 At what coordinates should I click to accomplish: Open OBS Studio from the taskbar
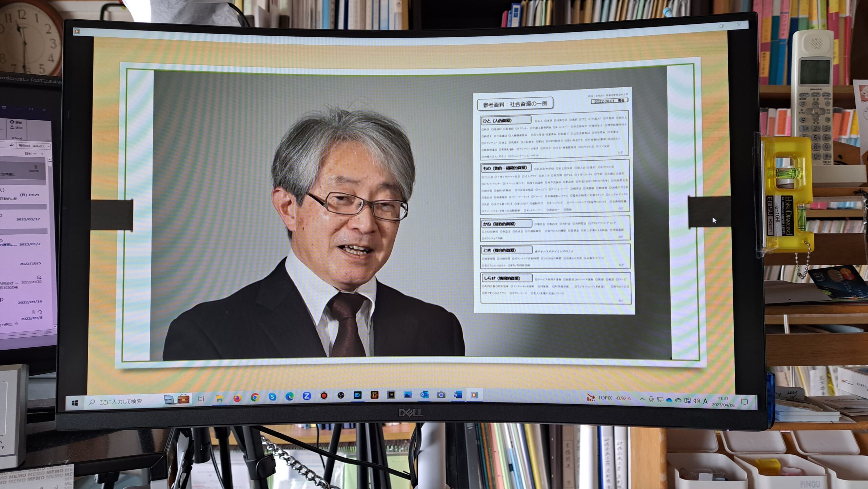coord(341,395)
